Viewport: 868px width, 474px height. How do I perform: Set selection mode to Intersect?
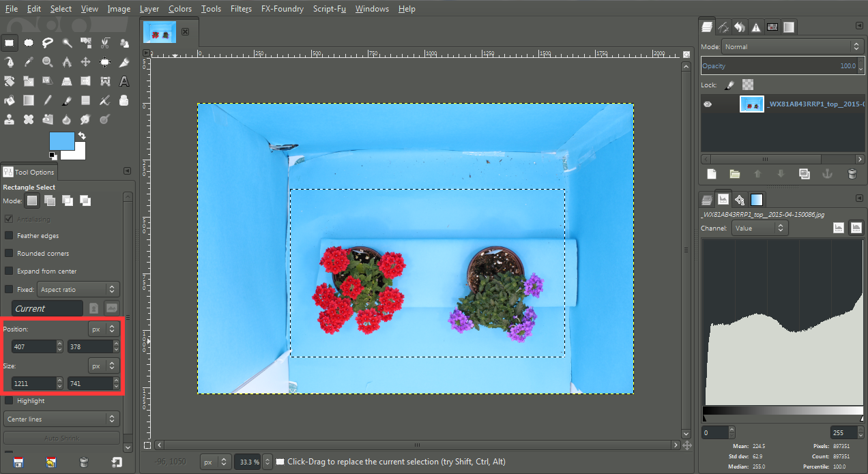[x=85, y=201]
